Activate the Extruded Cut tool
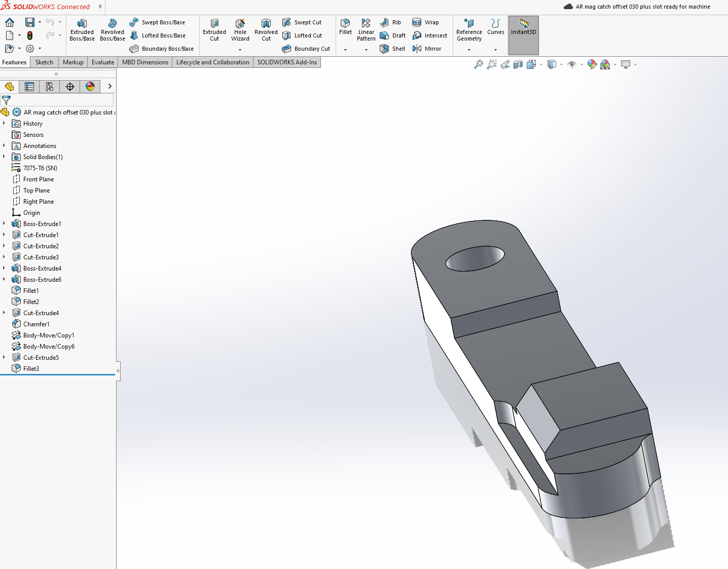Screen dimensions: 728x569 pyautogui.click(x=214, y=30)
